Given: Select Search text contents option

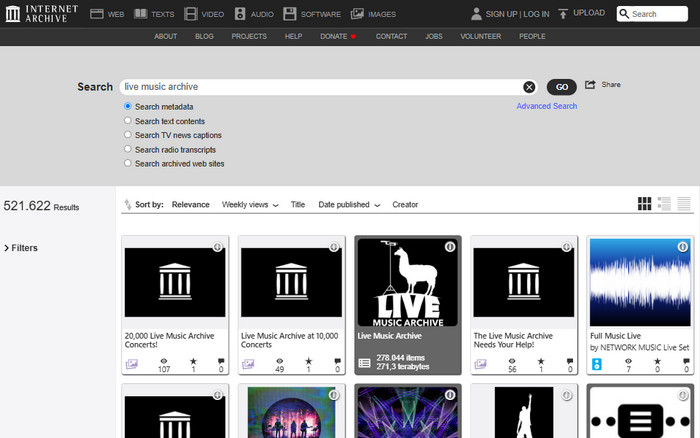Looking at the screenshot, I should 128,121.
